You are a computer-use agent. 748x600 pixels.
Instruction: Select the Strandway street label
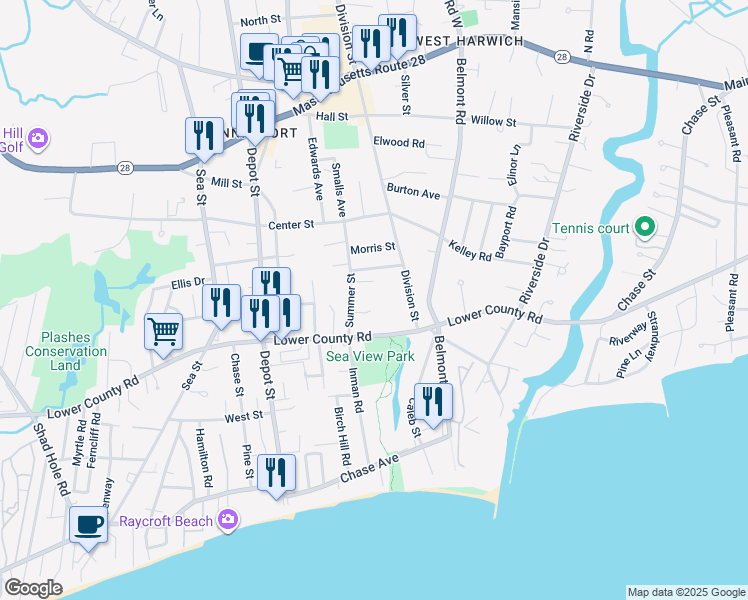click(x=652, y=336)
